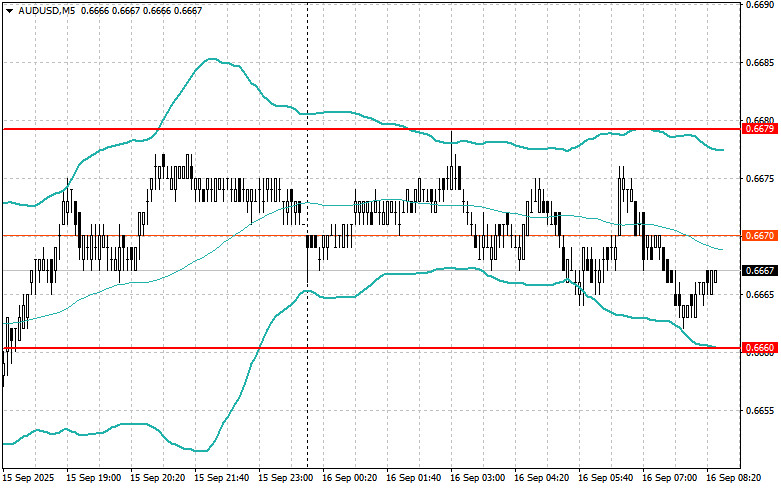Click the 15 Sep 21:40 time label
This screenshot has width=781, height=489.
(x=221, y=478)
